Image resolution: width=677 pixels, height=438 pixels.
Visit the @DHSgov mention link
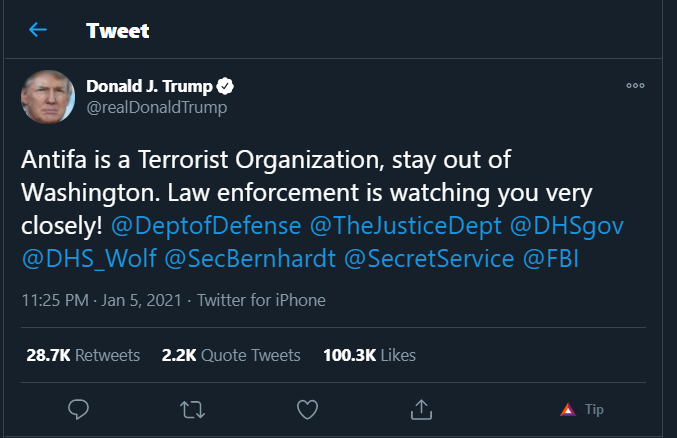(567, 226)
